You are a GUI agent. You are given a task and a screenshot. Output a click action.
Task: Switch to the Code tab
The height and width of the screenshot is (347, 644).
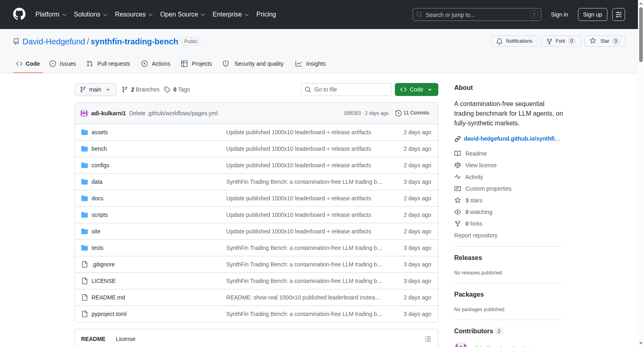tap(28, 64)
